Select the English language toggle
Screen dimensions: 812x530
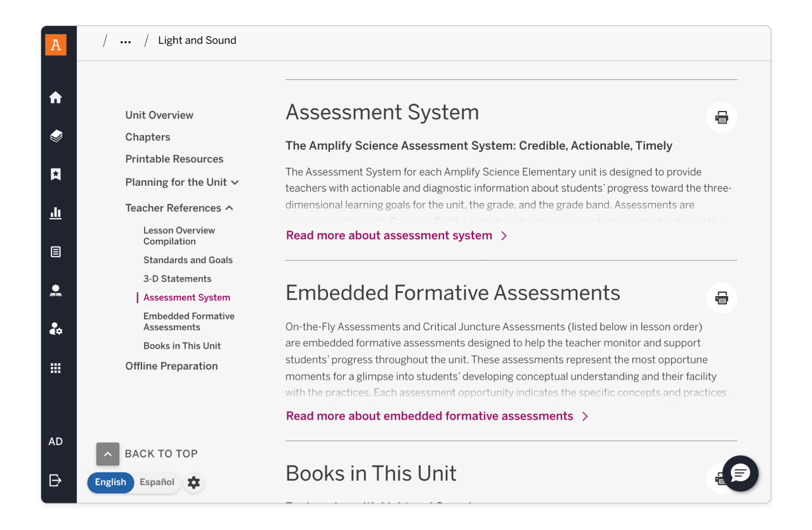pyautogui.click(x=110, y=482)
